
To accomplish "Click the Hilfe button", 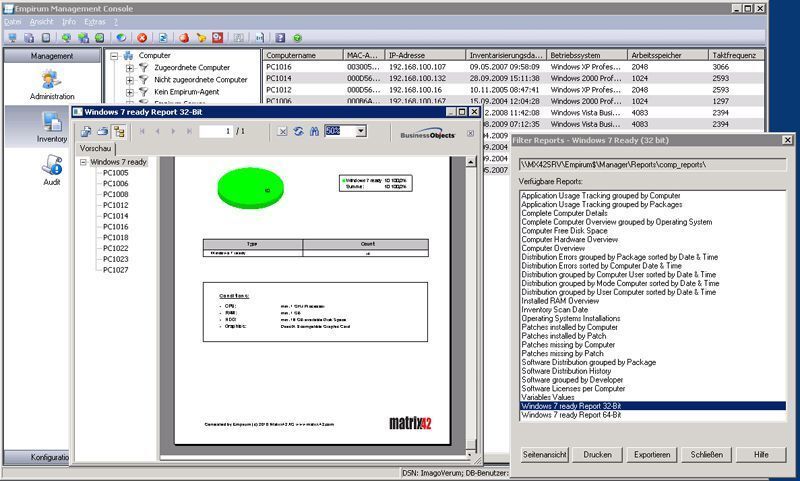I will 761,454.
